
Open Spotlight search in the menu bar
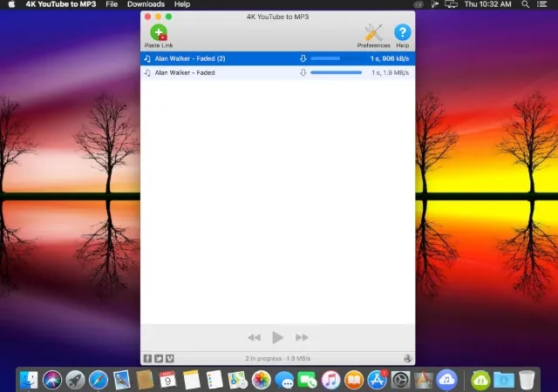pos(525,4)
